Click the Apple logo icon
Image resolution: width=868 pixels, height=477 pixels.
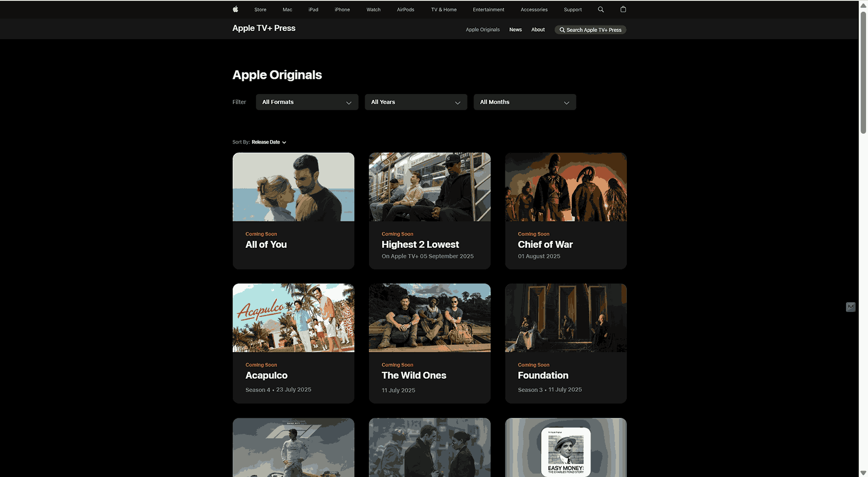pos(235,9)
